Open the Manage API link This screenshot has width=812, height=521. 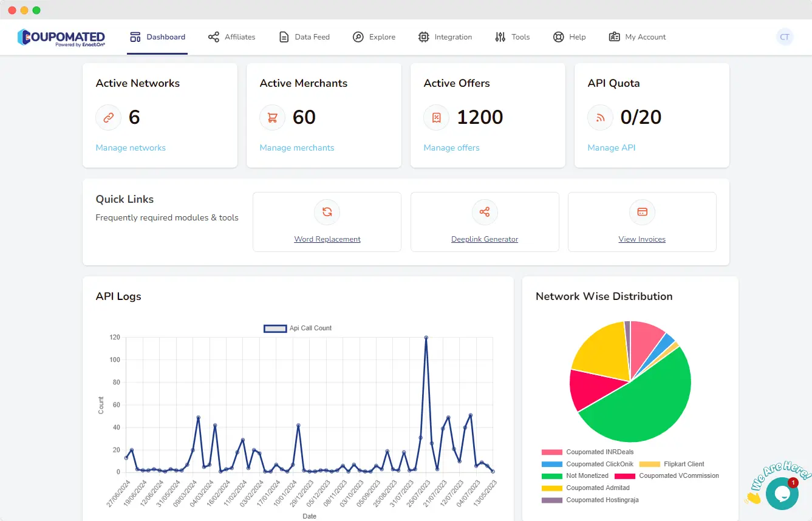[x=611, y=148]
